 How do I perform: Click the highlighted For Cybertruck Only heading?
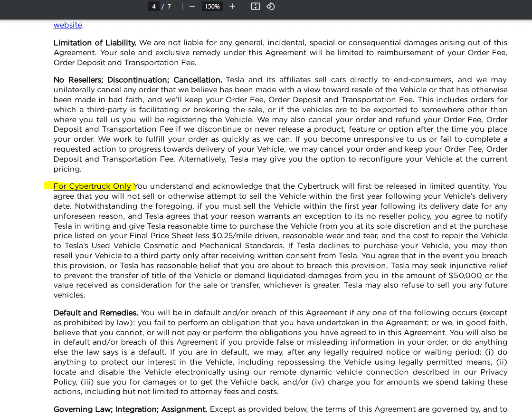[92, 186]
